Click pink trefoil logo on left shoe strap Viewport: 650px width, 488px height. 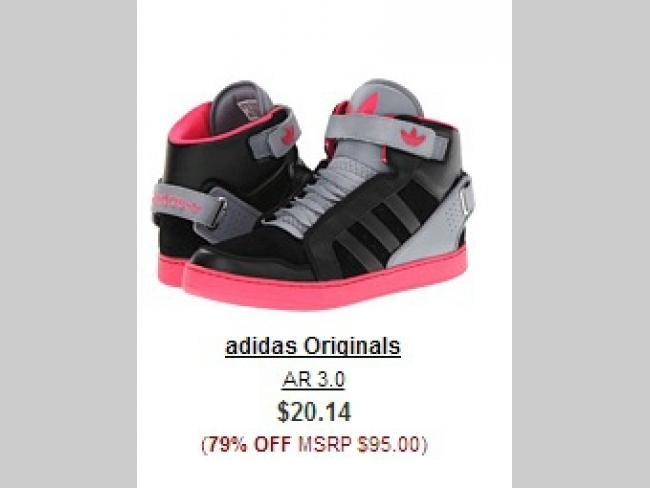(x=288, y=136)
